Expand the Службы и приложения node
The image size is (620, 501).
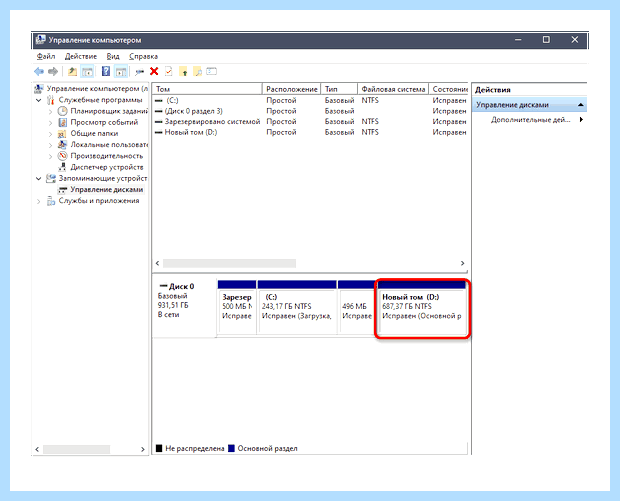tap(38, 201)
